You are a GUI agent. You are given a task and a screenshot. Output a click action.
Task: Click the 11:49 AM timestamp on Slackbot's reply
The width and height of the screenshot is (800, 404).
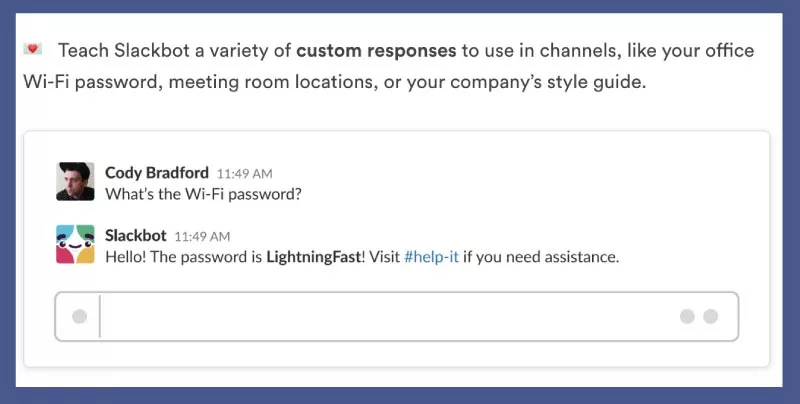(202, 237)
